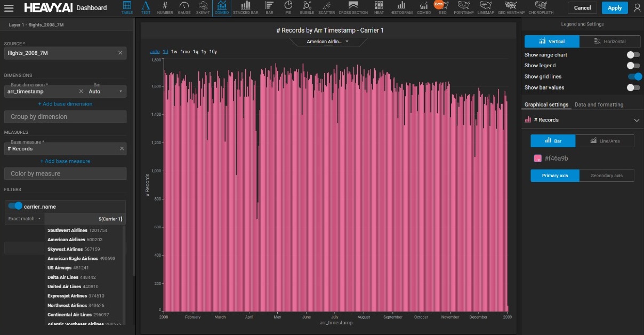Choose the Choropleth map chart type
Viewport: 644px width, 335px height.
click(541, 7)
